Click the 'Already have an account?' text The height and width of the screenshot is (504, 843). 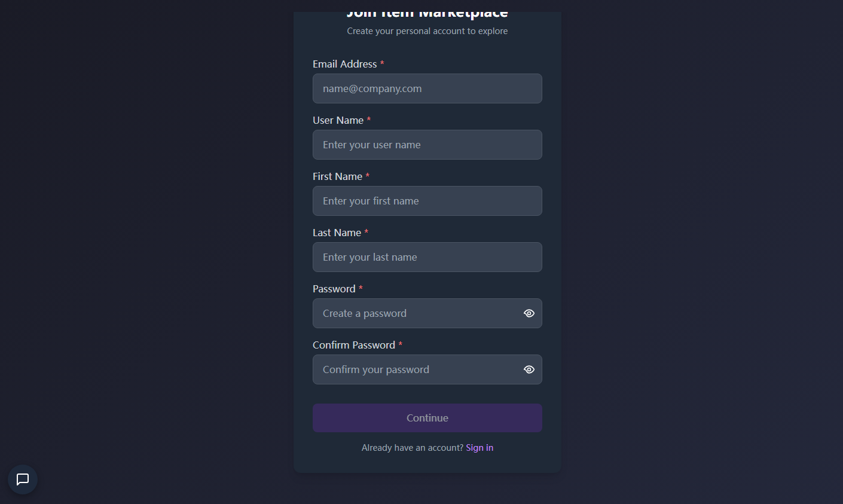click(x=412, y=448)
